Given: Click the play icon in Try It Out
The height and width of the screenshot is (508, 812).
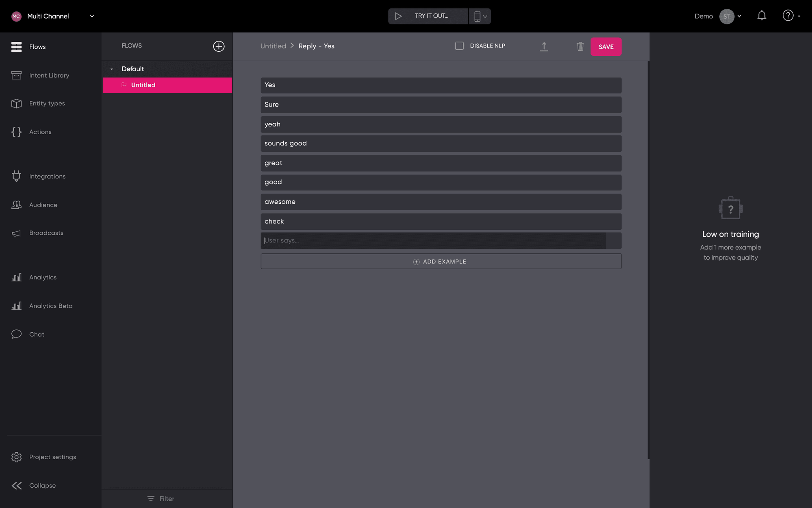Looking at the screenshot, I should [398, 16].
